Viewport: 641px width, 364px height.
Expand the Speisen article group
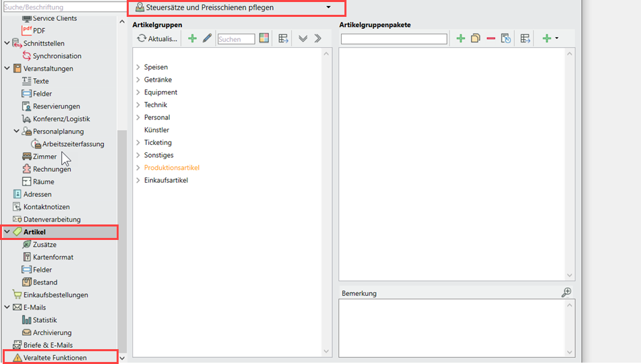[138, 67]
